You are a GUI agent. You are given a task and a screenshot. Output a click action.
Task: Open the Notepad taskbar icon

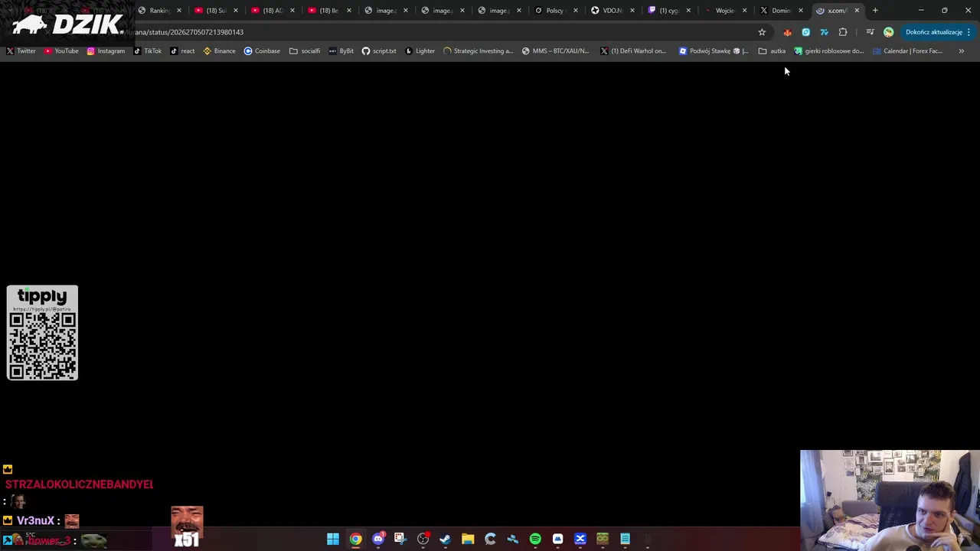click(x=625, y=539)
